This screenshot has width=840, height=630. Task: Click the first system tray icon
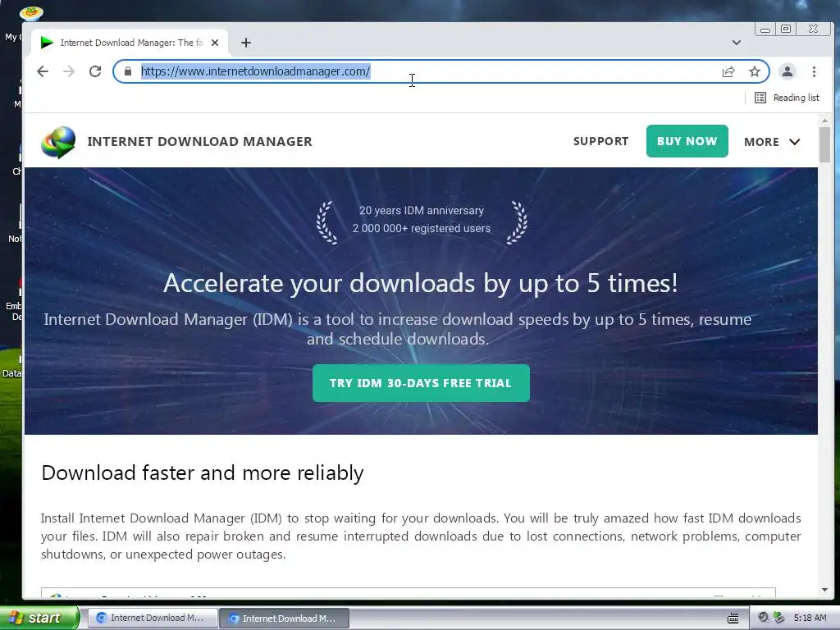(763, 618)
